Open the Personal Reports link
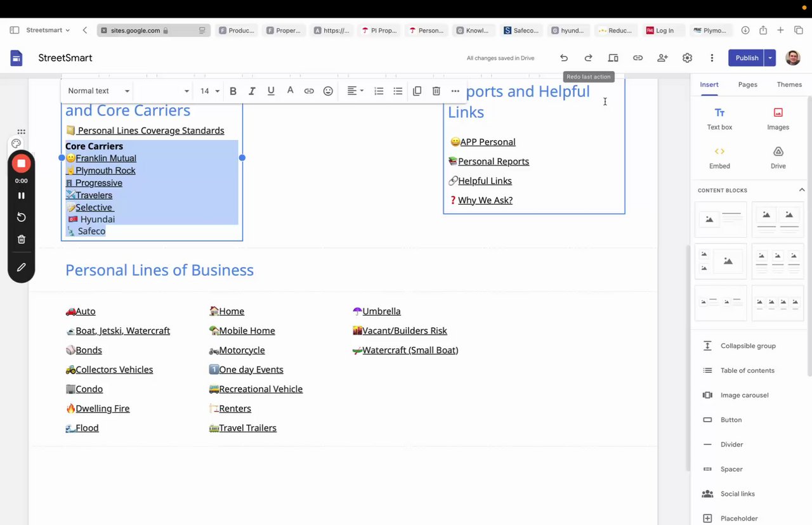The width and height of the screenshot is (812, 525). pyautogui.click(x=494, y=162)
